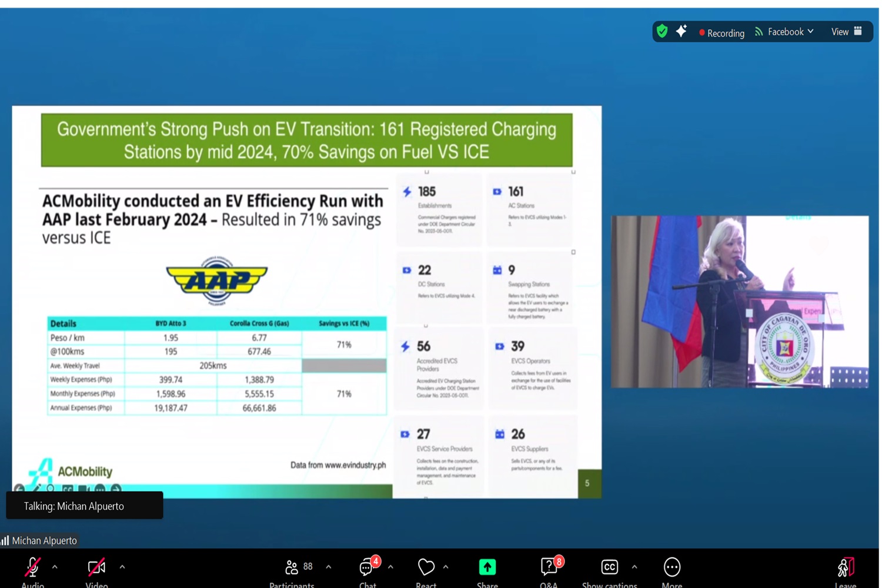Expand the Audio options caret

coord(55,567)
